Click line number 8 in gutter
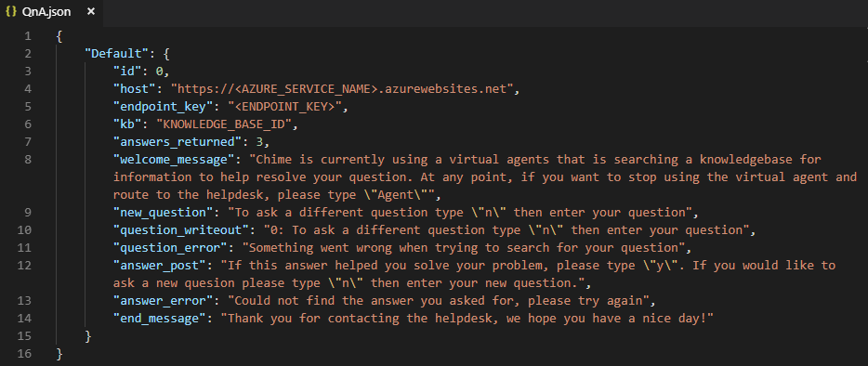The width and height of the screenshot is (868, 366). [x=28, y=160]
